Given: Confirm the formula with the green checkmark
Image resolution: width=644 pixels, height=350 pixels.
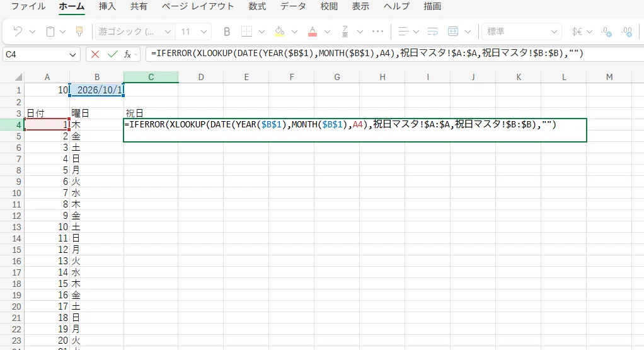Looking at the screenshot, I should 112,54.
